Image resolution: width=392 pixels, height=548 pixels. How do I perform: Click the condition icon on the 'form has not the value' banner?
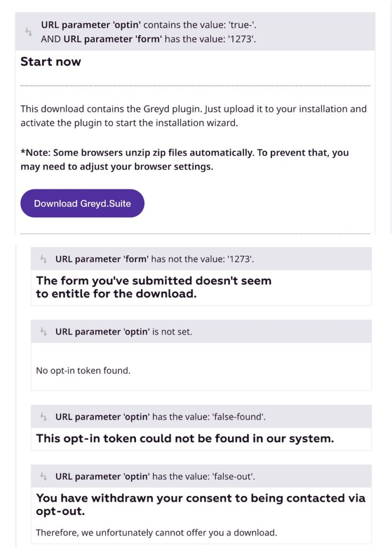44,258
